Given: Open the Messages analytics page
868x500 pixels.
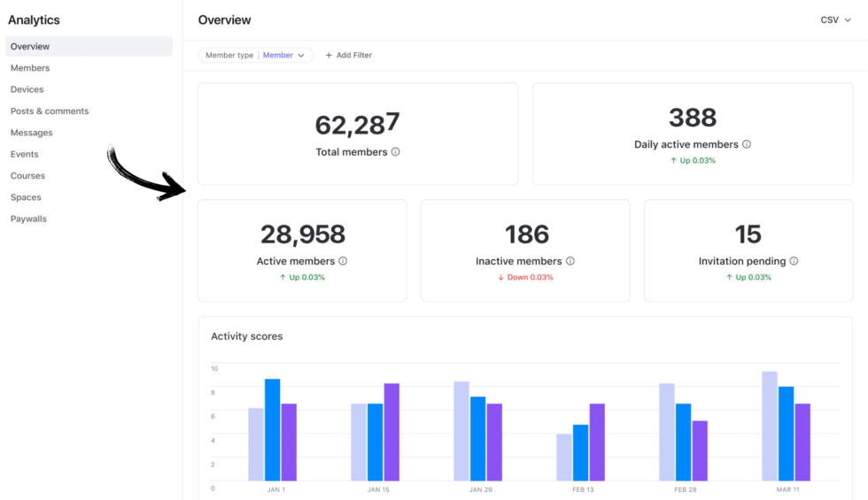Looking at the screenshot, I should (32, 133).
